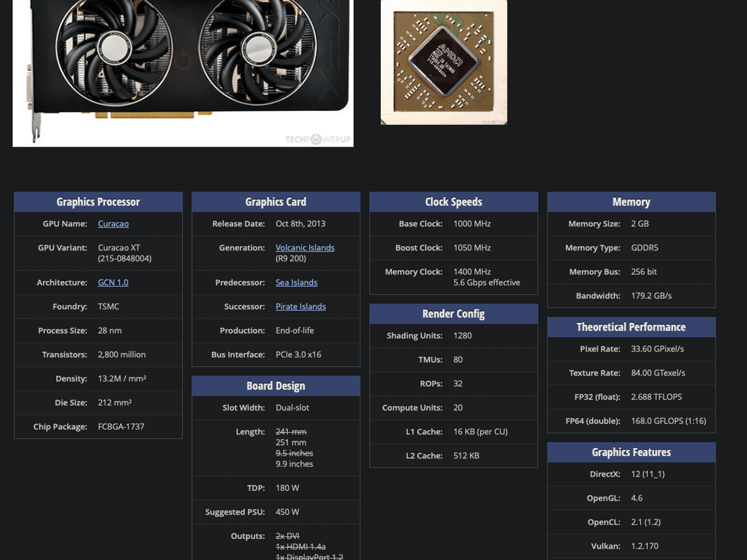Screen dimensions: 747x560
Task: Click the 1050 MHz boost clock value
Action: (x=472, y=248)
